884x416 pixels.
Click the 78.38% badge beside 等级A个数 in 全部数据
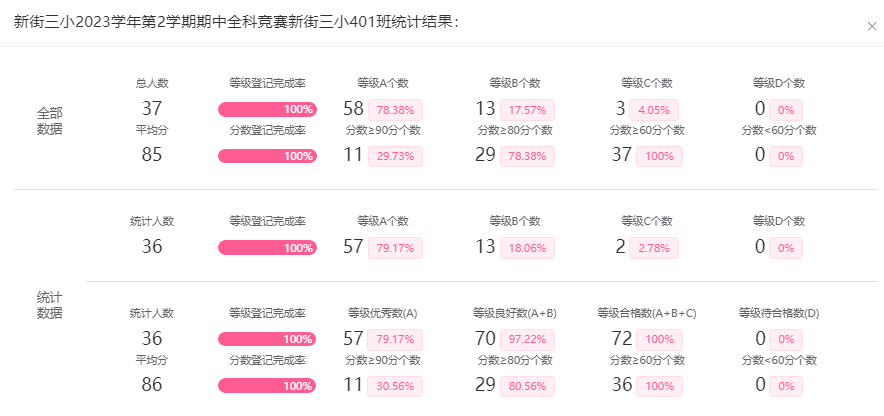click(395, 110)
